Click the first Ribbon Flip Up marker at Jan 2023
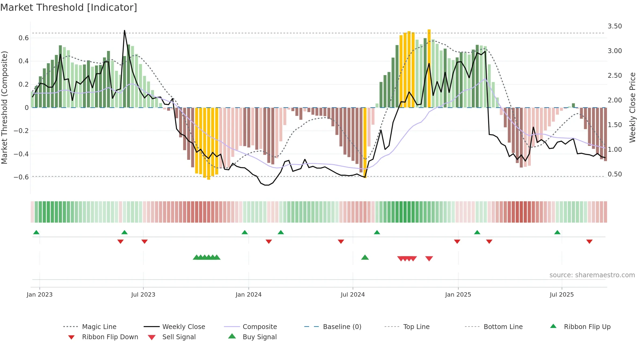The width and height of the screenshot is (644, 362). click(x=36, y=232)
